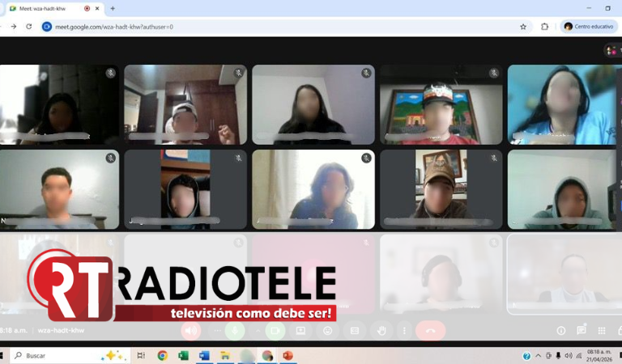Toggle the microphone in Meet toolbar
The image size is (622, 364).
[235, 330]
